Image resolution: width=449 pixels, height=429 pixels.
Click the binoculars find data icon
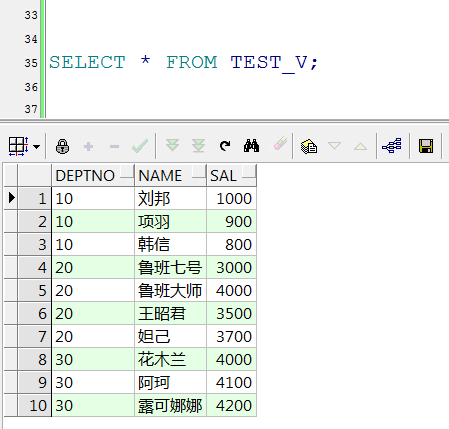251,146
